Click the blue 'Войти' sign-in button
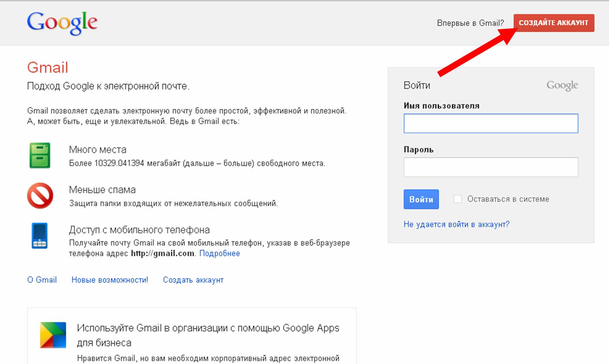Screen dimensions: 609x364 coord(421,199)
